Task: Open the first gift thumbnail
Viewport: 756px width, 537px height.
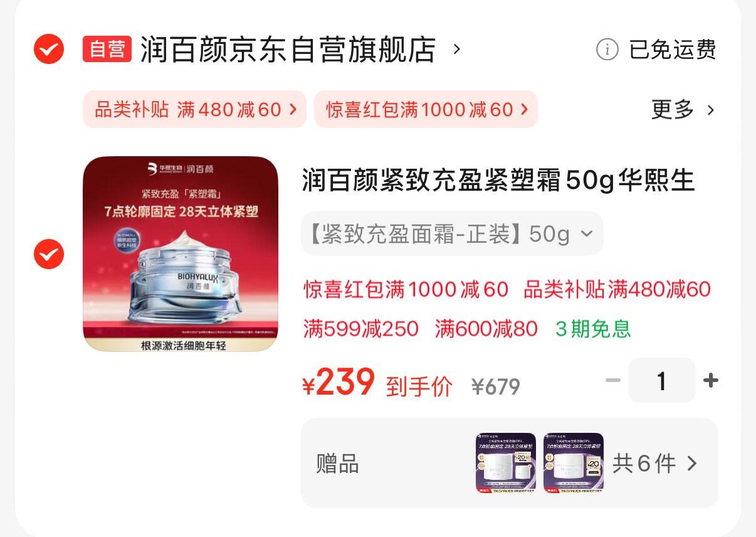Action: [506, 463]
